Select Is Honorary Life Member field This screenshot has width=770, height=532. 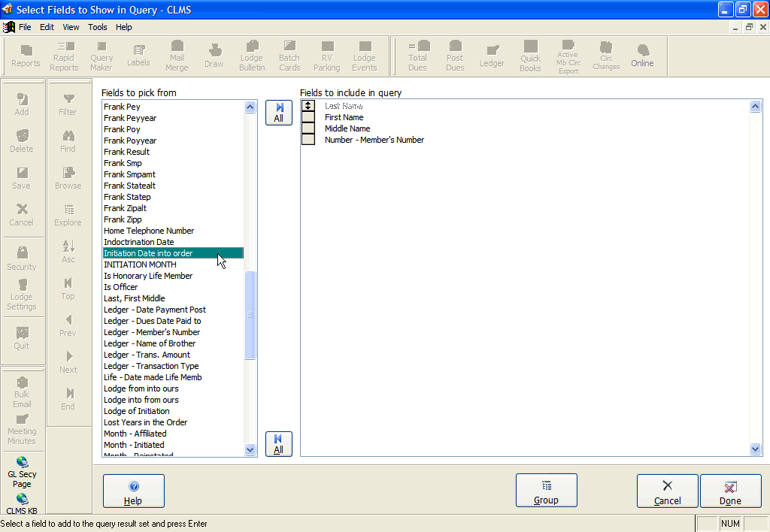pos(148,276)
